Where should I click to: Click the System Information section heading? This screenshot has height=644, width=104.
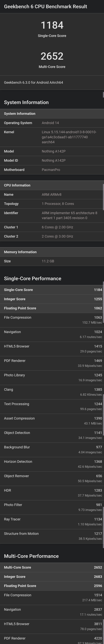(26, 102)
